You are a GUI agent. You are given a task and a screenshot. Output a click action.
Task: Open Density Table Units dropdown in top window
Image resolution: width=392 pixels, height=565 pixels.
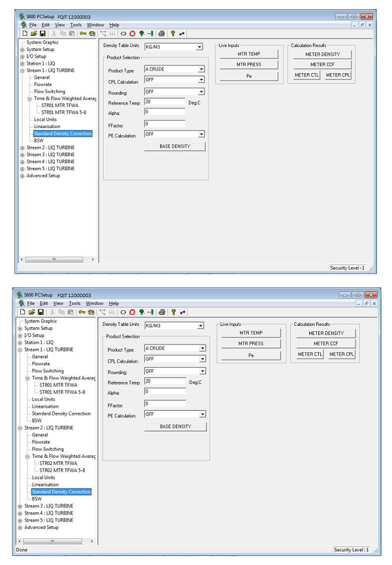[199, 47]
